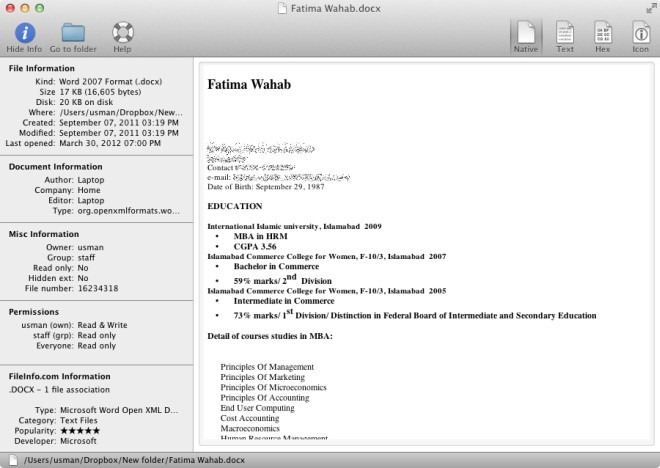
Task: Close the window with red button
Action: [x=10, y=8]
